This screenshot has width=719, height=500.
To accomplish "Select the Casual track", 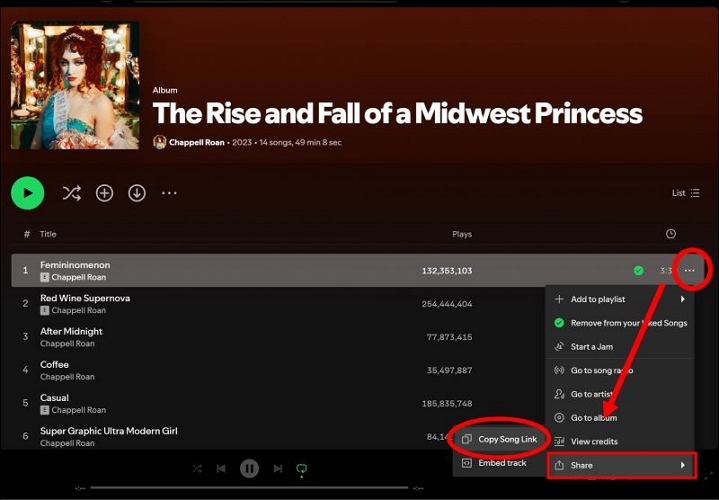I will point(55,398).
